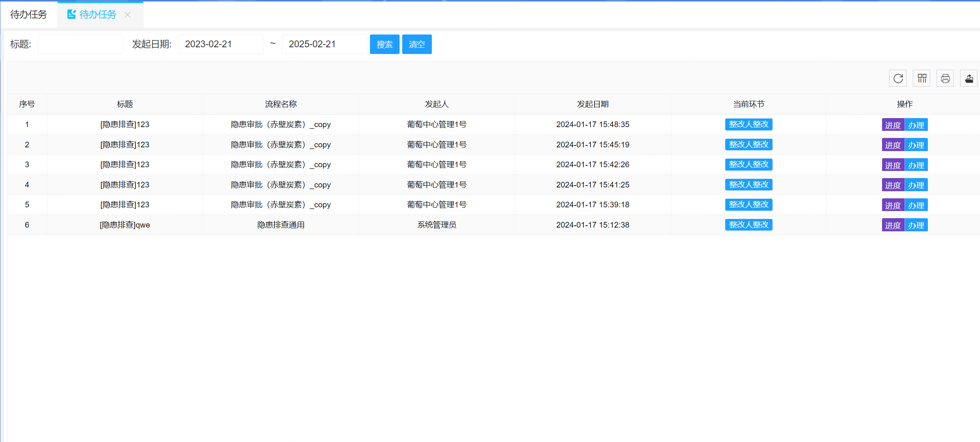Open the start date field 2023-02-21
Viewport: 980px width, 442px height.
coord(221,44)
